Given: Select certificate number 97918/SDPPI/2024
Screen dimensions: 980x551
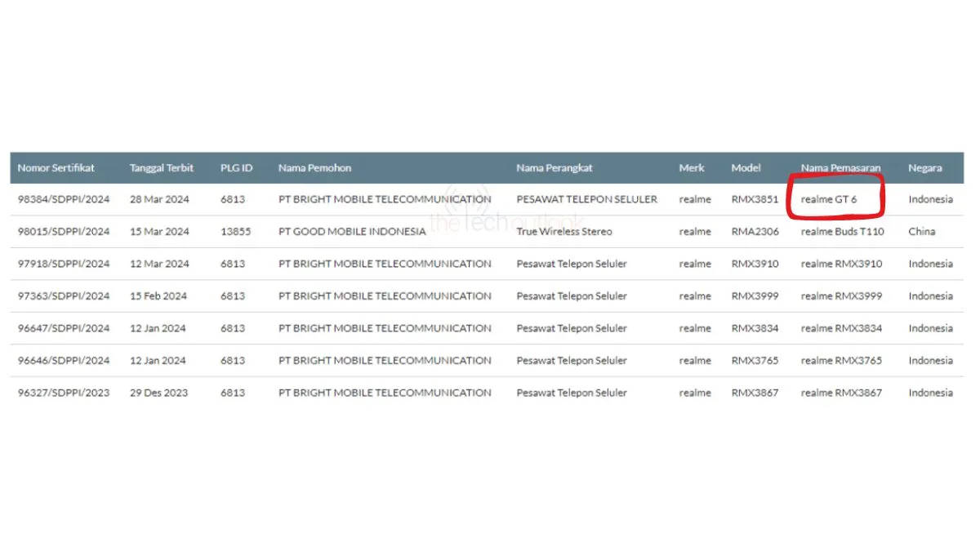Looking at the screenshot, I should pos(64,264).
